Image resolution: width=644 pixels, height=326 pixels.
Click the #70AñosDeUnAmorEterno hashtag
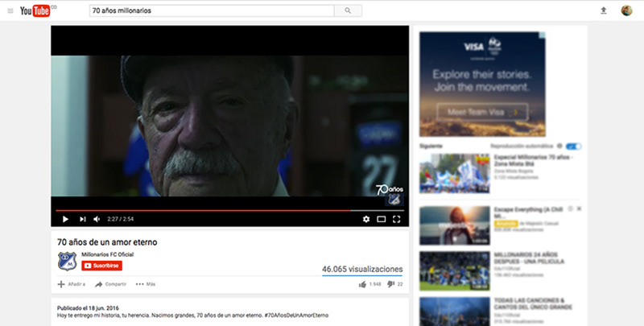[x=296, y=316]
